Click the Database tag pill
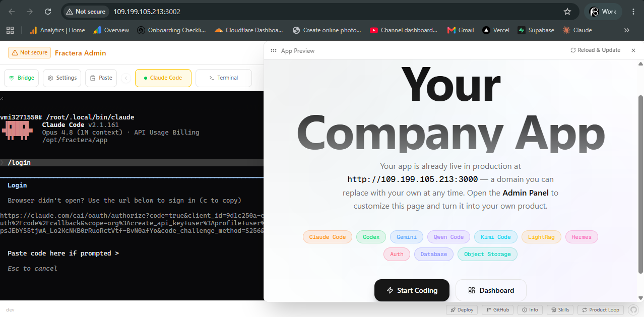The height and width of the screenshot is (317, 644). (x=434, y=254)
